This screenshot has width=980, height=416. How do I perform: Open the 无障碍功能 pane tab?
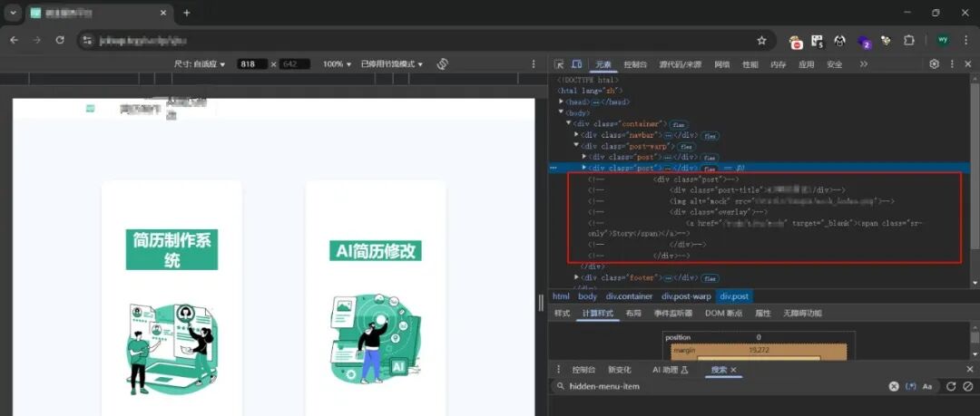point(802,314)
